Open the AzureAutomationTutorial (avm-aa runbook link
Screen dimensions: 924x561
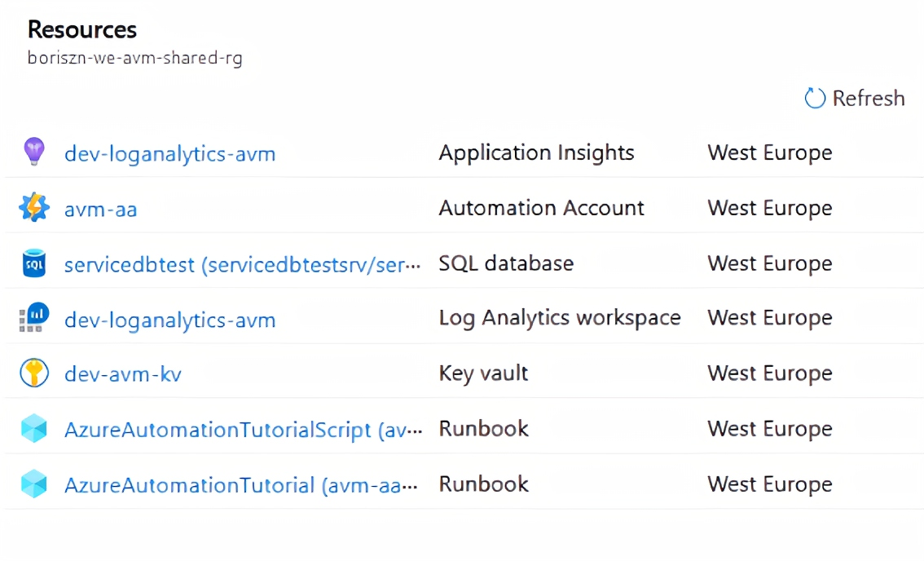(240, 485)
